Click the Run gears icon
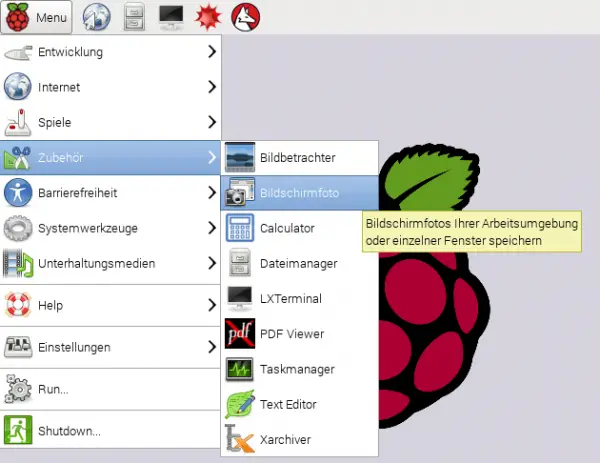This screenshot has height=463, width=600. 18,389
